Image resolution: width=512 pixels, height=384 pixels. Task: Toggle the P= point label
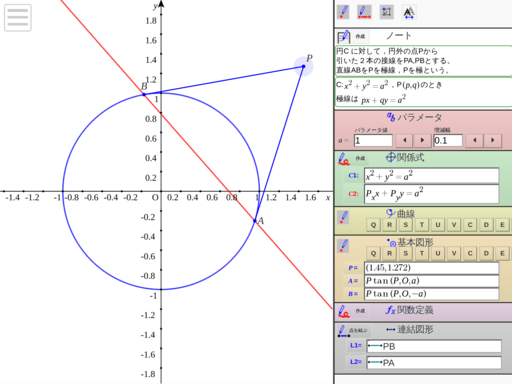point(353,268)
